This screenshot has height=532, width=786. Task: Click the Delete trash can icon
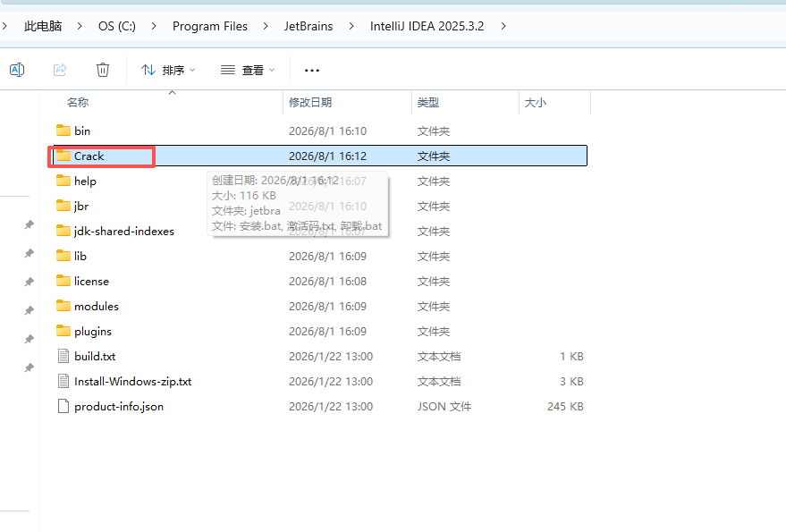(x=103, y=70)
